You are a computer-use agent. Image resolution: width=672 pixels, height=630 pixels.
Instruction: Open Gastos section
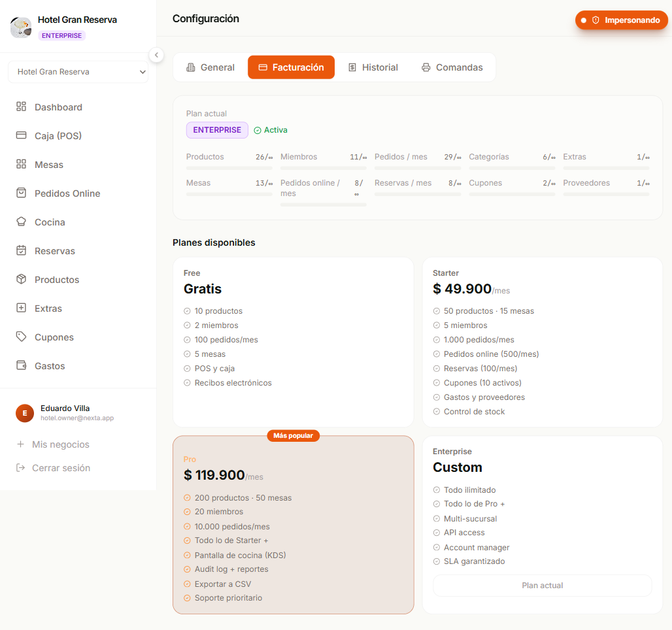(x=78, y=365)
